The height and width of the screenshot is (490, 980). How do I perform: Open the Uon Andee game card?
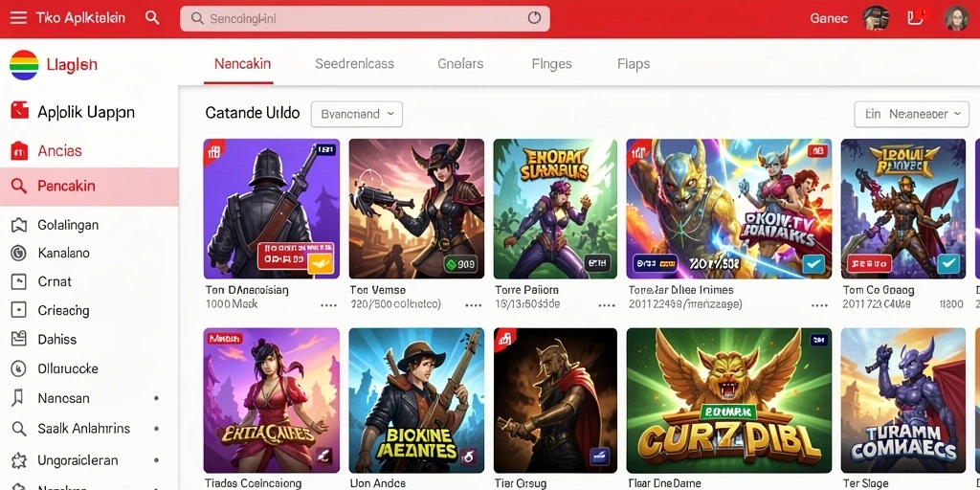coord(416,401)
